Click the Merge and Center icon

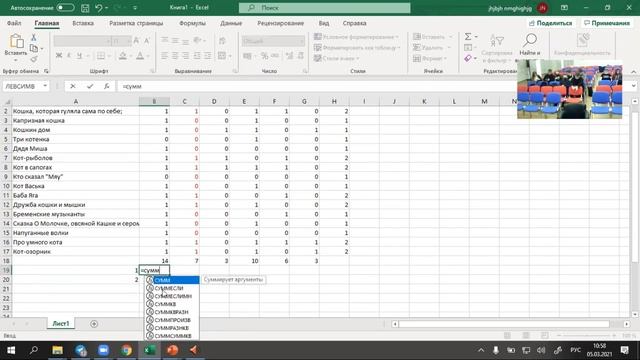pos(222,56)
